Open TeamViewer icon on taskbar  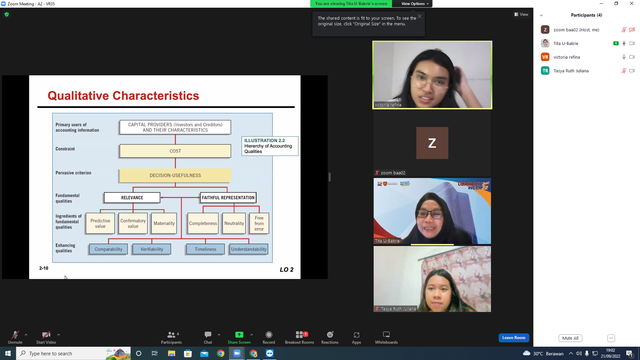[270, 353]
